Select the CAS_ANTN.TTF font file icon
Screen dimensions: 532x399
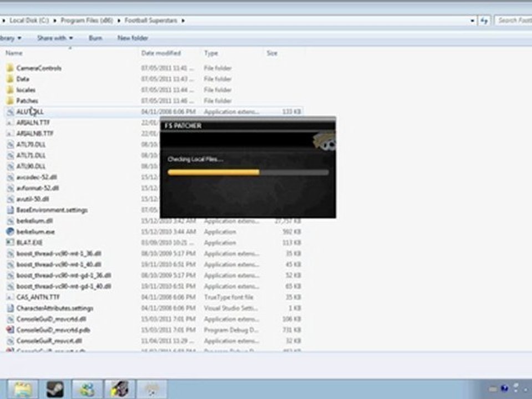click(x=10, y=297)
